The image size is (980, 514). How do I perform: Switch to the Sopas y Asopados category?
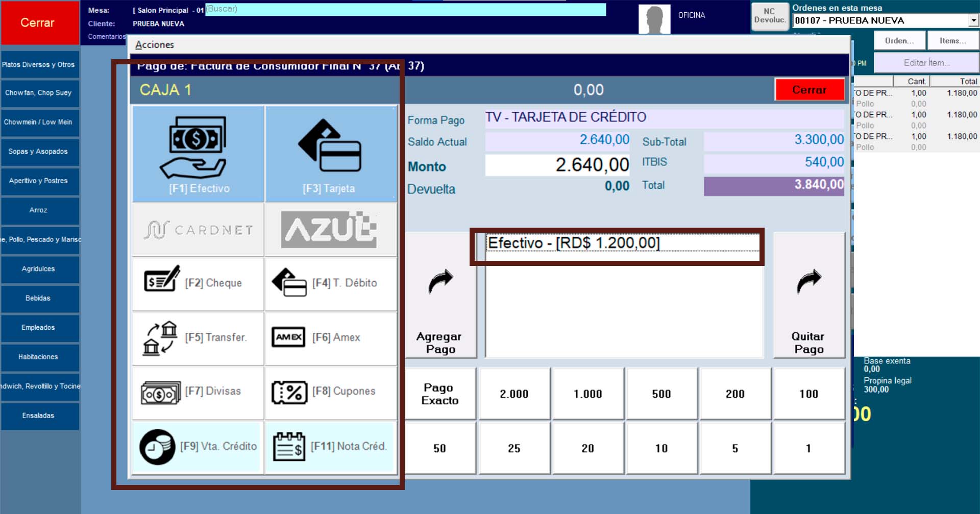coord(39,152)
